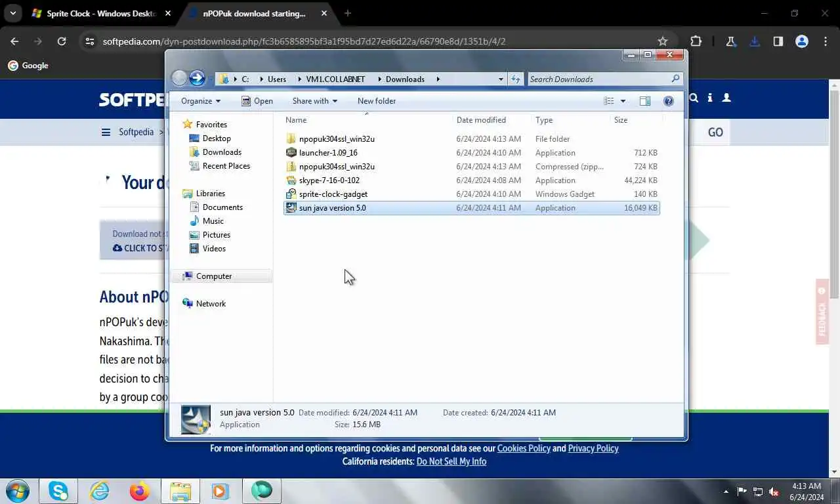The image size is (840, 504).
Task: Open Firefox from the taskbar
Action: (x=140, y=491)
